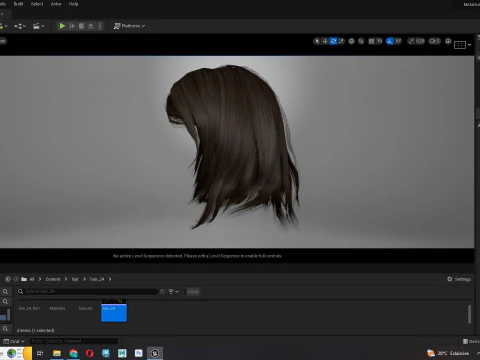Select the hair_24 fbm folder item
The width and height of the screenshot is (480, 360).
pyautogui.click(x=29, y=309)
